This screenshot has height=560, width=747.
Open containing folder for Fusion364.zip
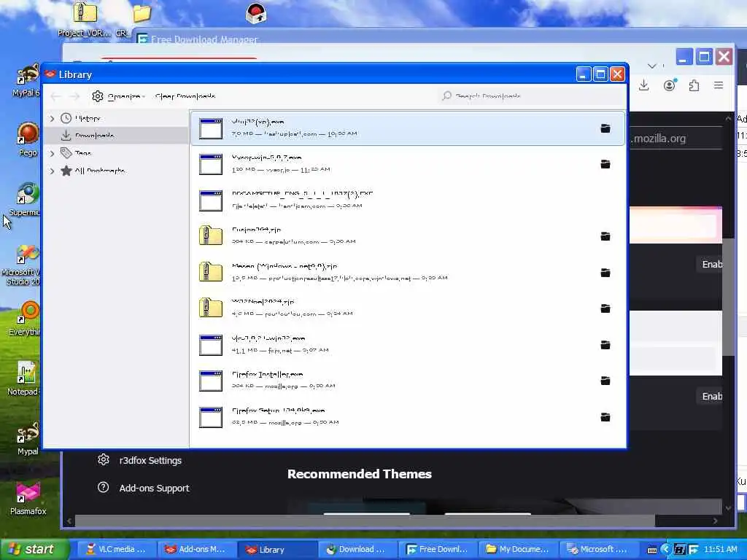[605, 236]
